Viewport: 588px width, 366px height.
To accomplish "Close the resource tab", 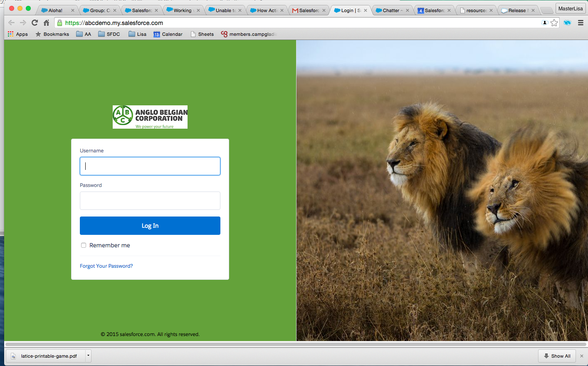I will tap(491, 10).
